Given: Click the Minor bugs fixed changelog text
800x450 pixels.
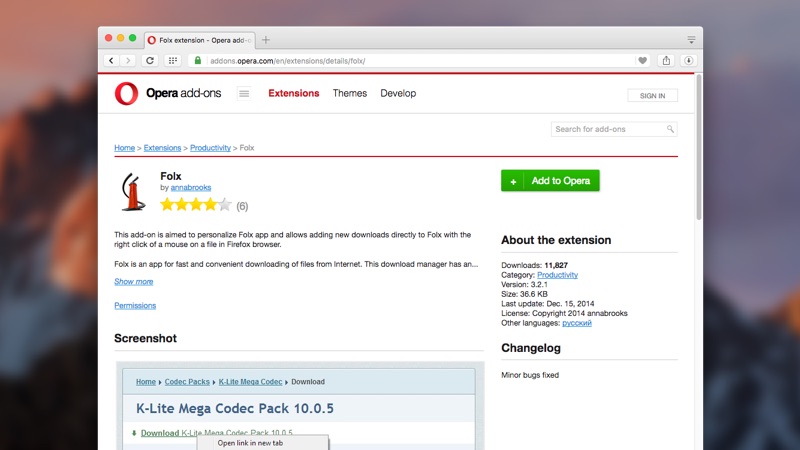Looking at the screenshot, I should (x=530, y=375).
